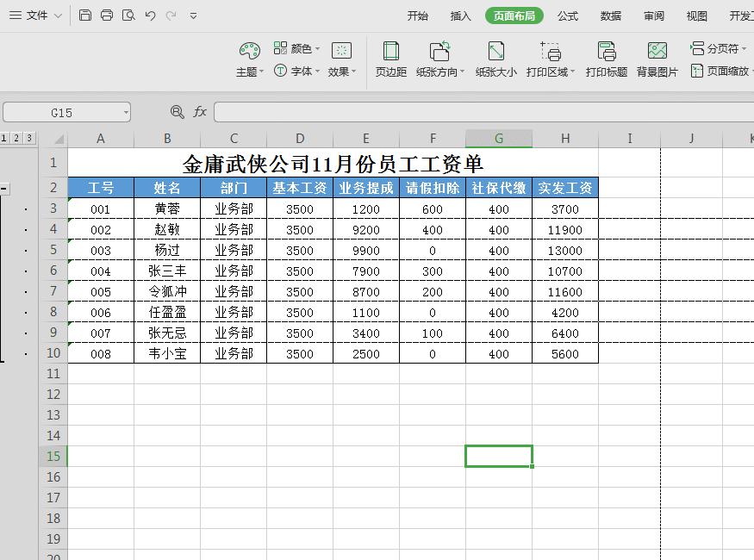
Task: Click the cell with name 赵敏
Action: point(167,229)
